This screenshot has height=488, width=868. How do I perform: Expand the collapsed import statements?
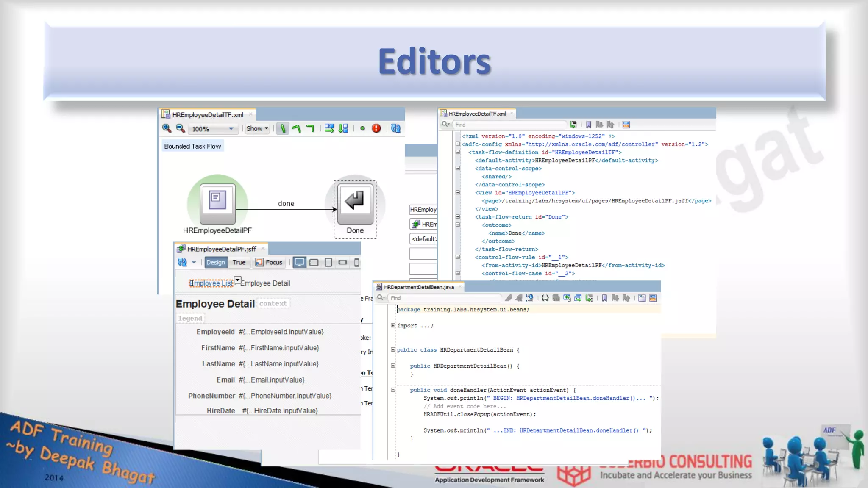coord(393,325)
